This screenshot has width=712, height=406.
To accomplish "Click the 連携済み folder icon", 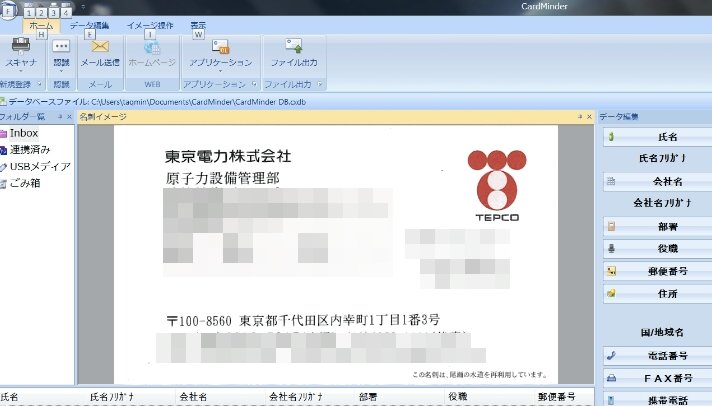I will [x=3, y=150].
